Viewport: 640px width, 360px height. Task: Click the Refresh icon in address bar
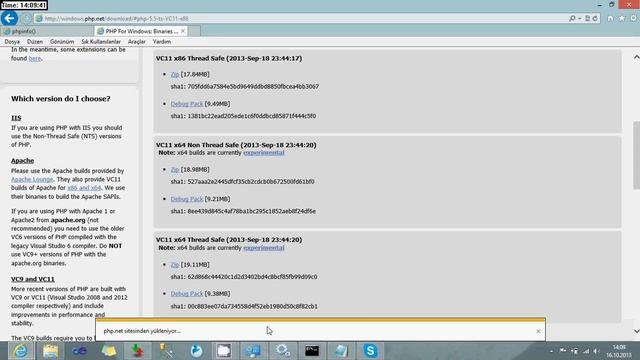click(x=595, y=18)
